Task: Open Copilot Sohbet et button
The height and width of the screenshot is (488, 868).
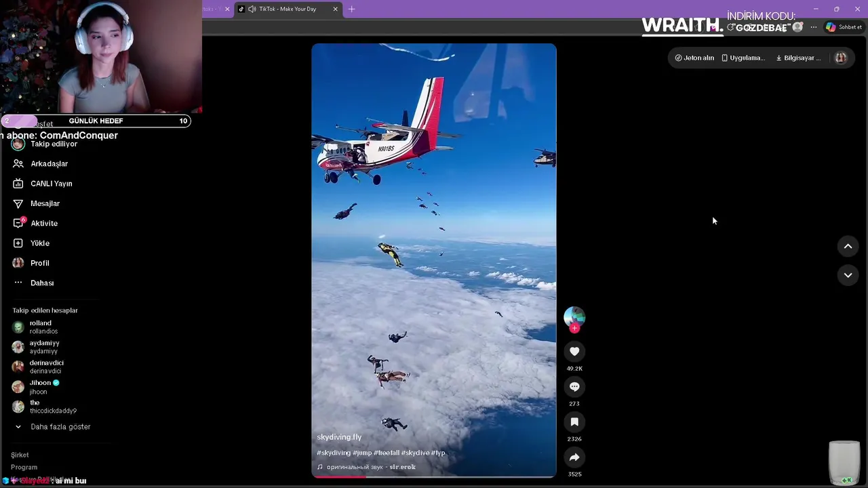Action: coord(844,27)
